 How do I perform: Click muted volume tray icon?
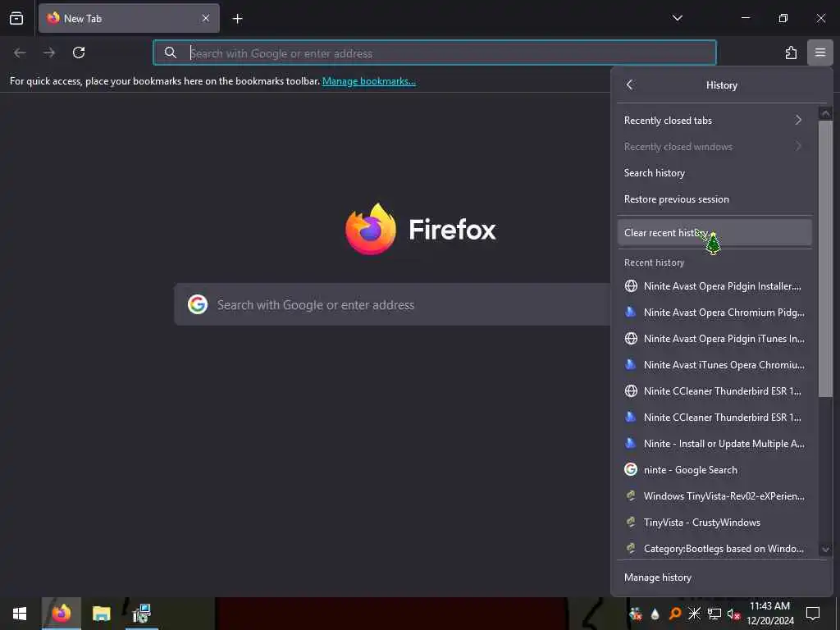coord(733,614)
